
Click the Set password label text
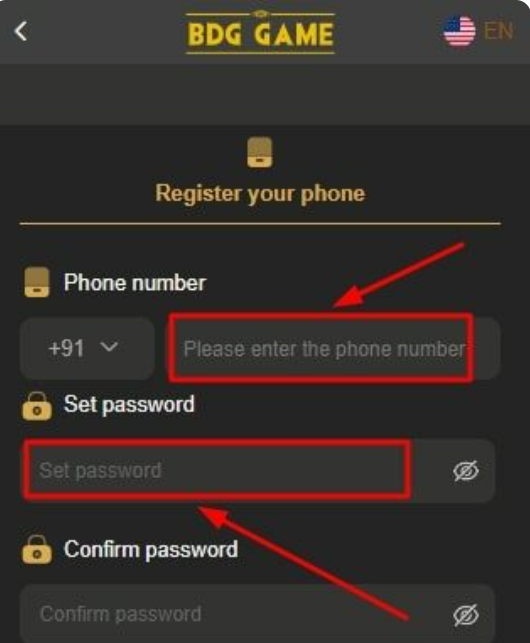tap(129, 404)
